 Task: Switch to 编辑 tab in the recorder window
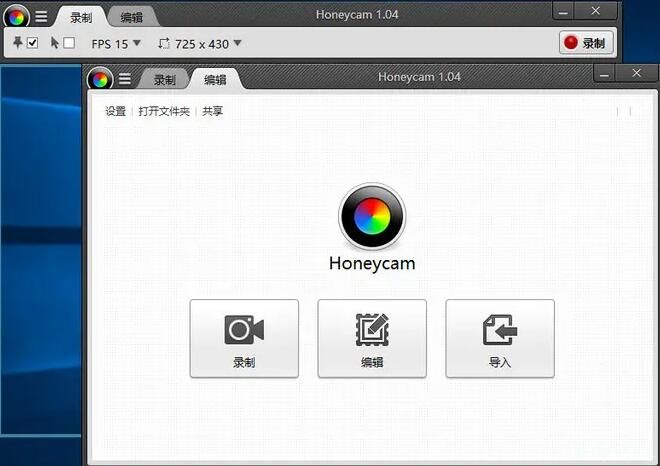pos(131,18)
